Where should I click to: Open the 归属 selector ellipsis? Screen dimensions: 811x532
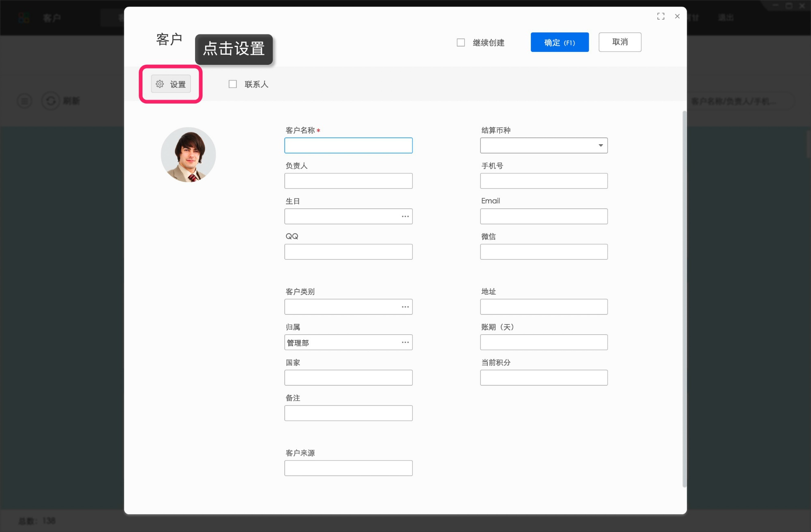(405, 342)
